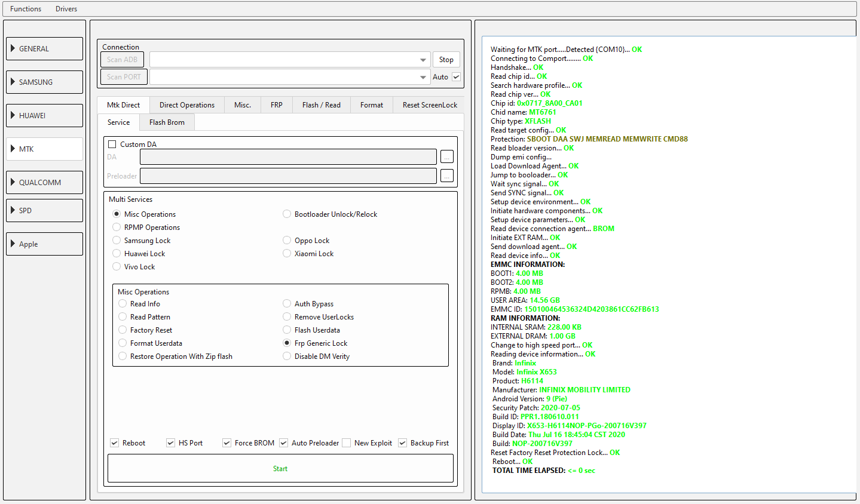
Task: Expand the SPD sidebar section
Action: [45, 211]
